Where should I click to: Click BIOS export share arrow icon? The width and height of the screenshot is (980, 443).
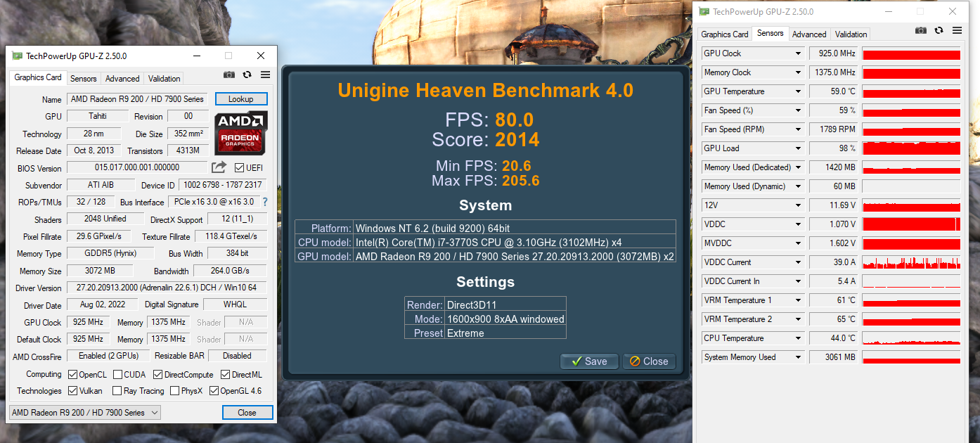coord(219,167)
